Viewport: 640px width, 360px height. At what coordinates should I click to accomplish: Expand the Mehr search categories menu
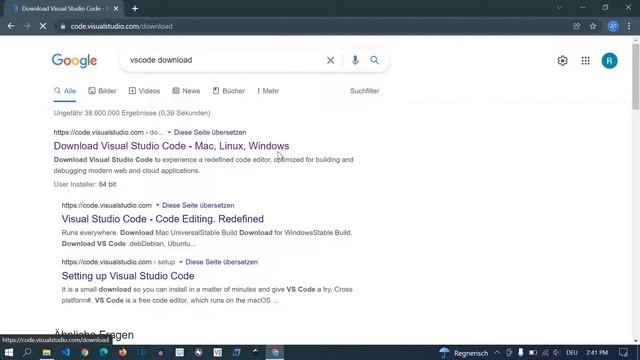pyautogui.click(x=268, y=91)
